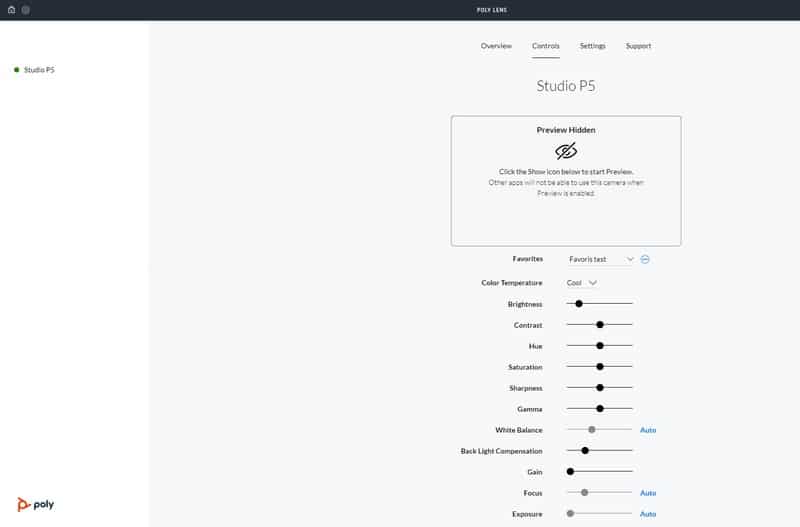Open the Color Temperature dropdown
800x527 pixels.
coord(582,283)
